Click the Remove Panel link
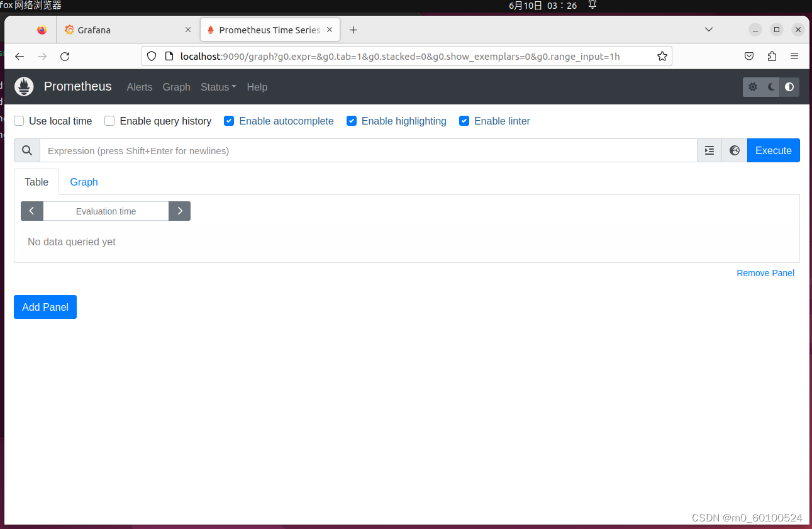The image size is (812, 529). point(765,272)
